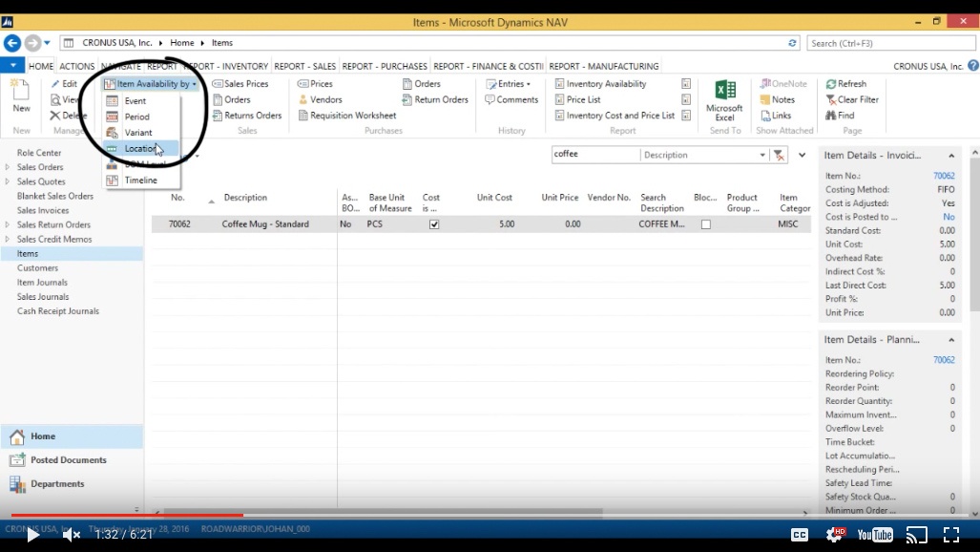The width and height of the screenshot is (980, 552).
Task: Toggle closed captions on the video
Action: click(800, 535)
